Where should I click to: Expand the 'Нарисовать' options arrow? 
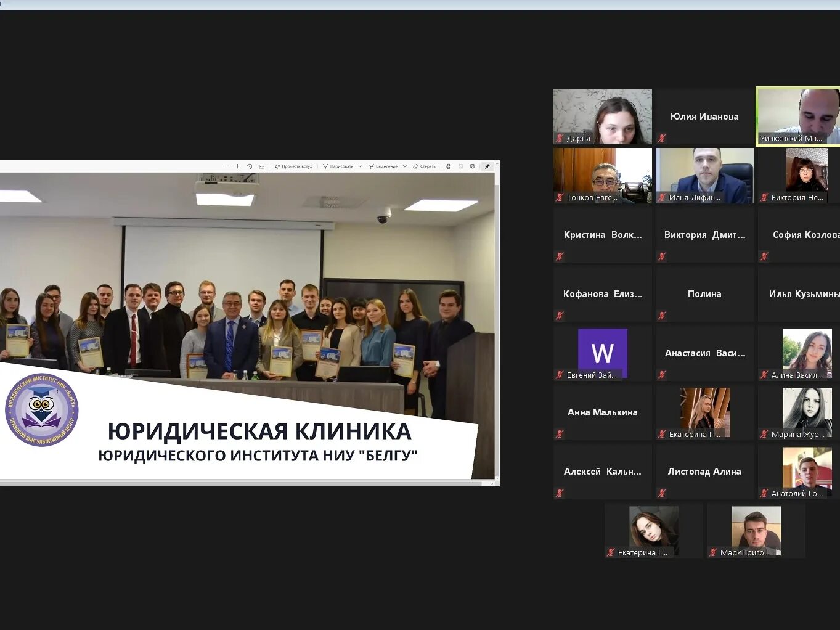[x=361, y=166]
